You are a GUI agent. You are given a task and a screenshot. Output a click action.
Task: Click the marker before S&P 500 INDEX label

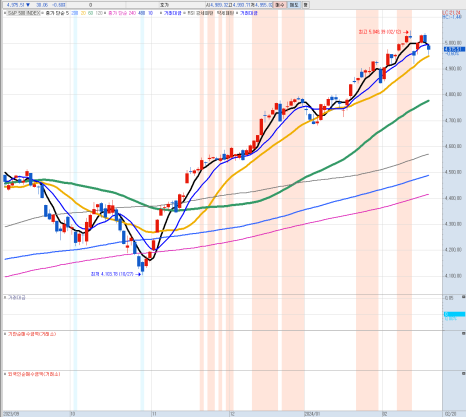click(x=5, y=13)
